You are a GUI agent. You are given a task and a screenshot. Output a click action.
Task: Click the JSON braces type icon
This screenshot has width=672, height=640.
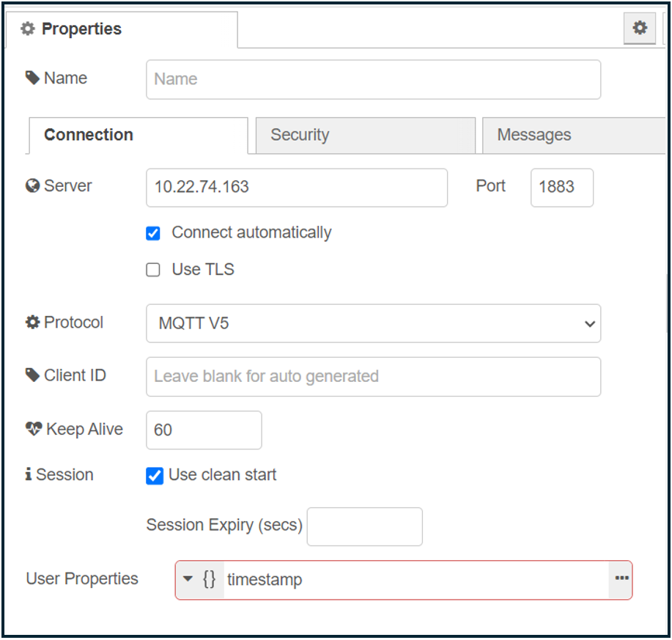tap(210, 580)
